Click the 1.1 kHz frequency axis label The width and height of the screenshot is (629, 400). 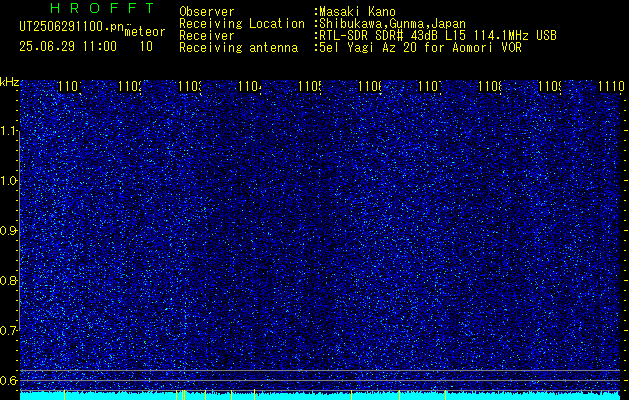pos(9,131)
